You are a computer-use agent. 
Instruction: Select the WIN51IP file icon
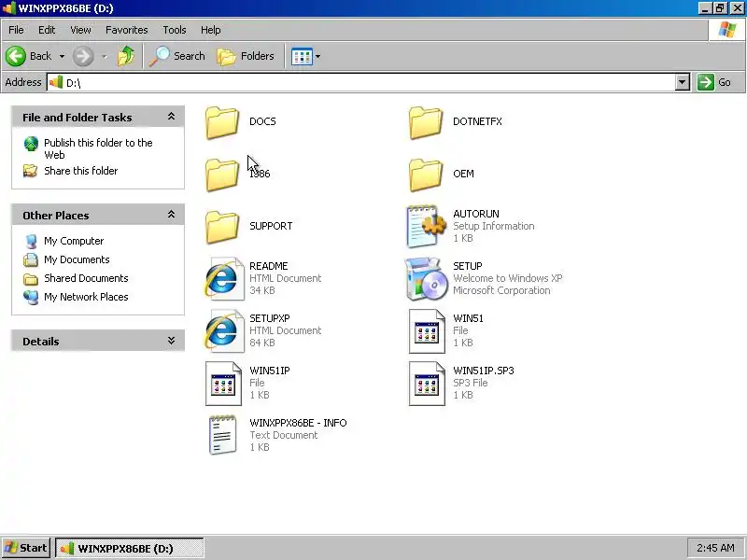point(223,384)
